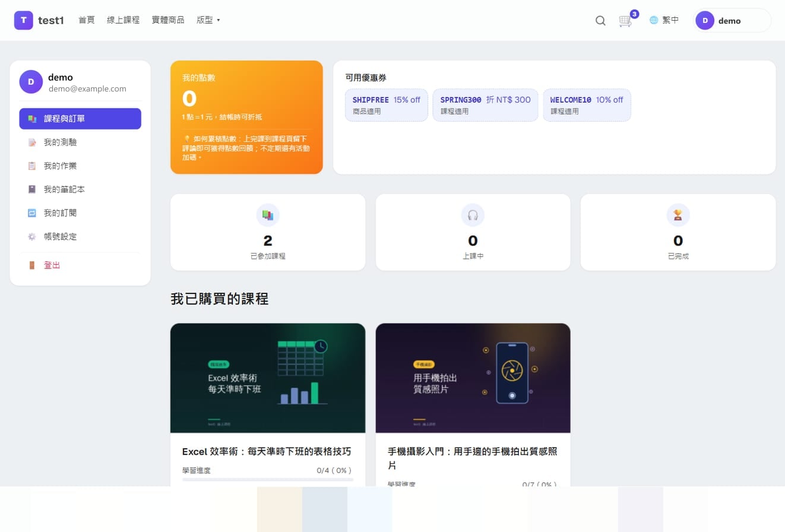785x532 pixels.
Task: Click the 我的訂閱 refresh icon
Action: pos(32,213)
